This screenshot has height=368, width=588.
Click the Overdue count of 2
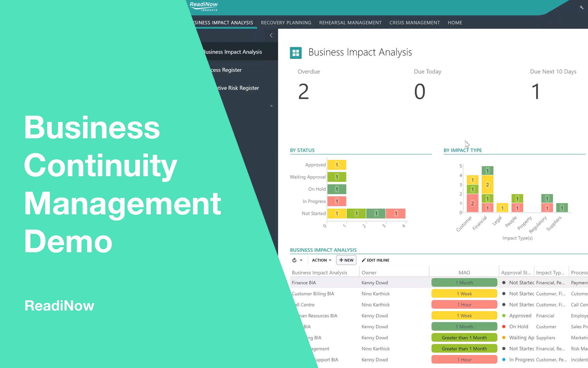(x=304, y=91)
